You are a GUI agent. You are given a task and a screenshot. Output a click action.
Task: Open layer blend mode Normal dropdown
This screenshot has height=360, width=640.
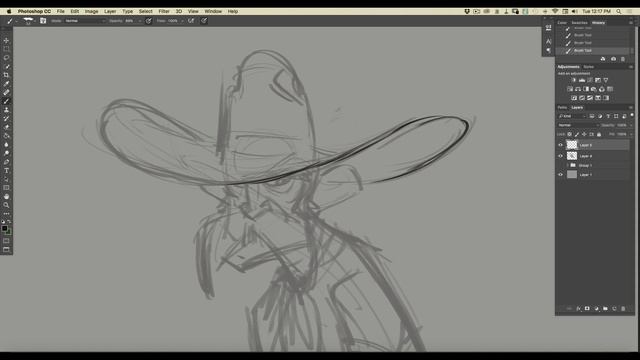tap(578, 125)
